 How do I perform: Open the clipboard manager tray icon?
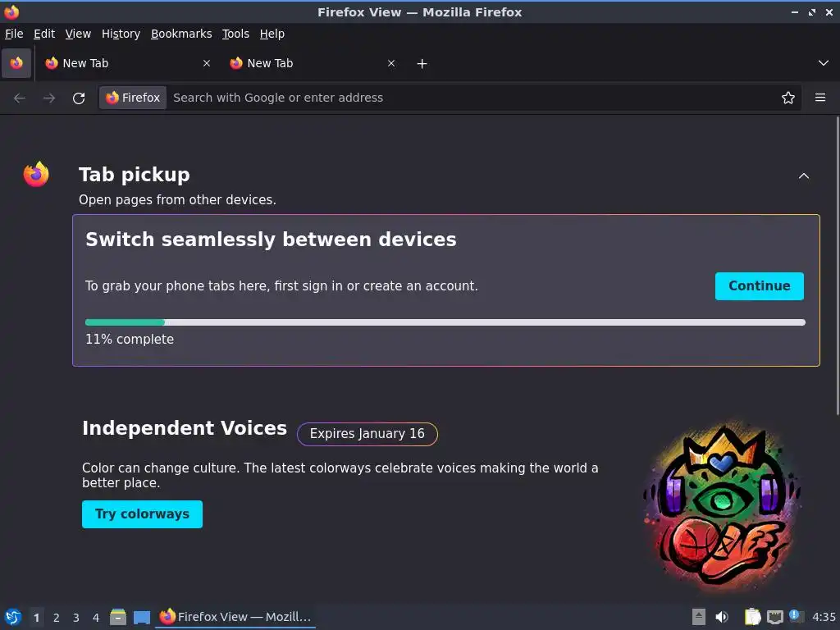click(x=753, y=617)
